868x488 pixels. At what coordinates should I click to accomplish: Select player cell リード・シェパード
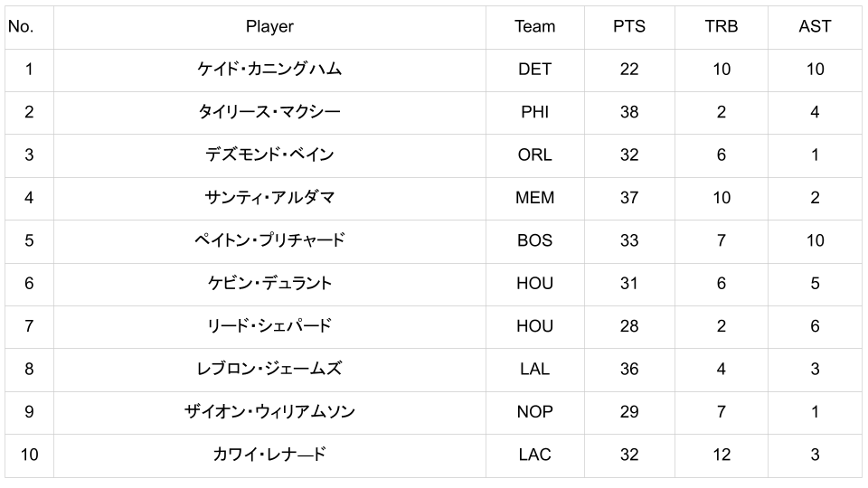coord(269,326)
